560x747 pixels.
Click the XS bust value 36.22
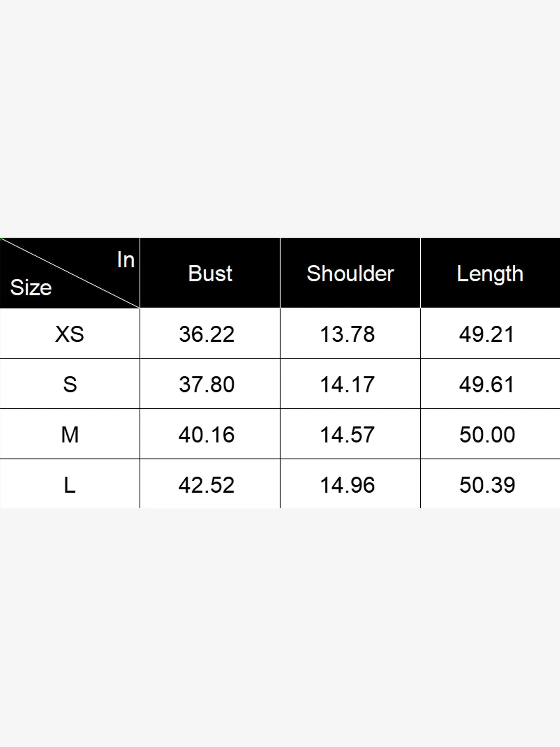(206, 334)
